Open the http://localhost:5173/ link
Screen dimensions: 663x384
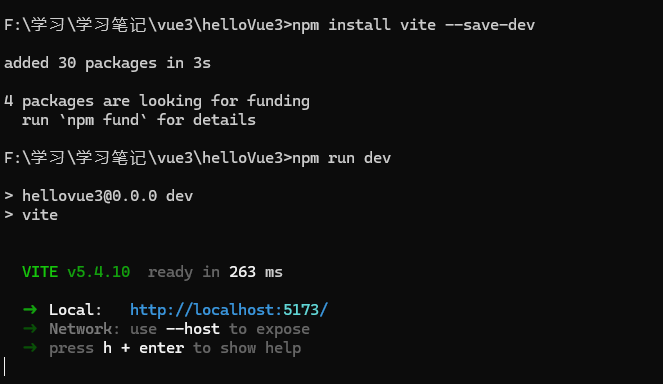[229, 310]
